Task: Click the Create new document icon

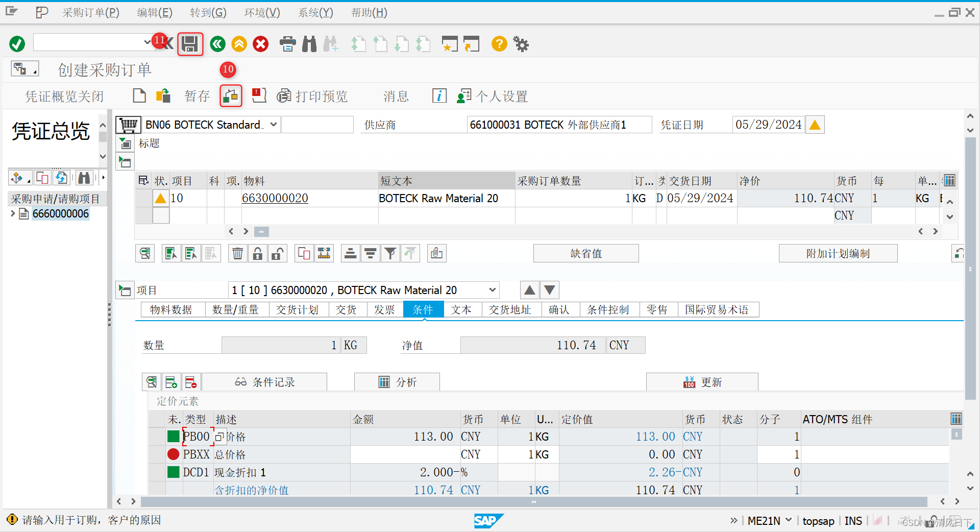Action: click(x=139, y=95)
